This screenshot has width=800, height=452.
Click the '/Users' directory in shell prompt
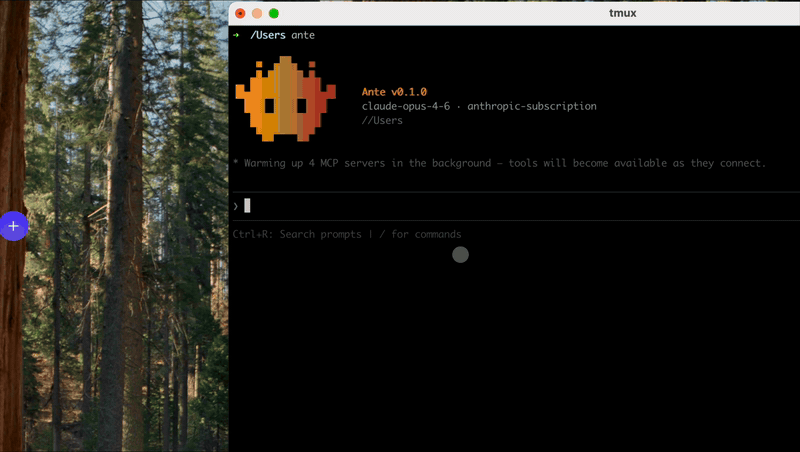[268, 35]
